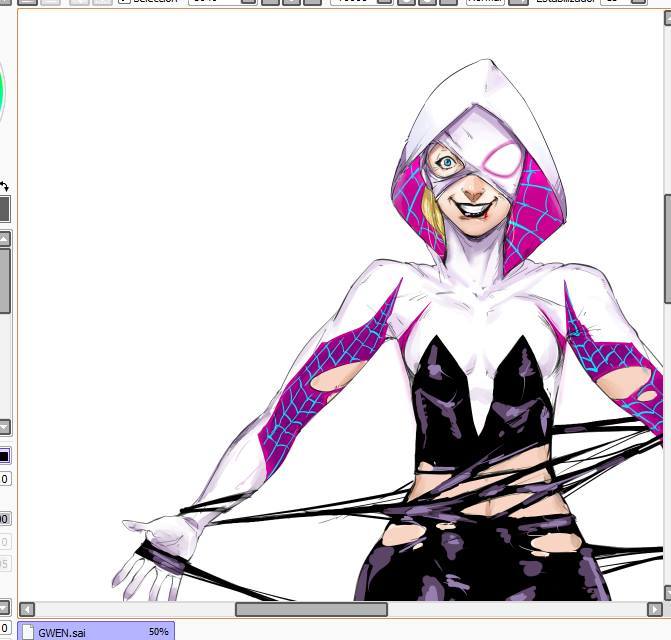Click the down arrow of the left panel scrollbar
This screenshot has width=671, height=640.
(x=4, y=427)
